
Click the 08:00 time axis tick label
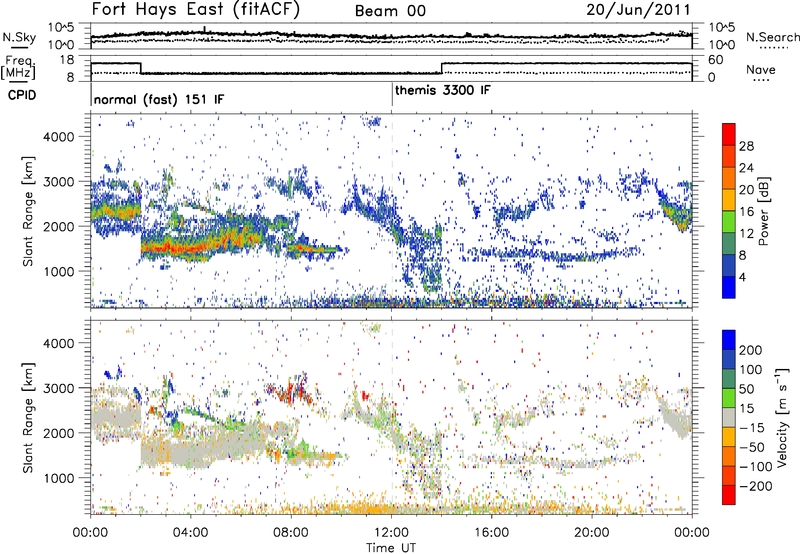tap(291, 533)
